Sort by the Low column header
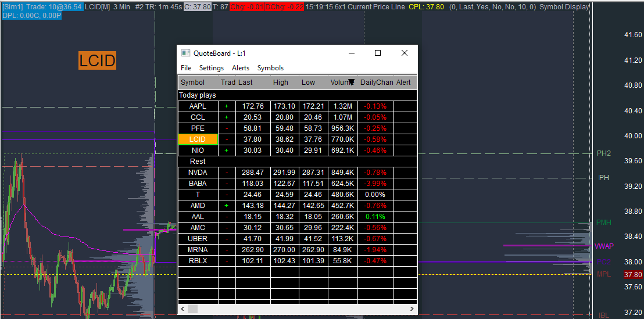This screenshot has width=644, height=319. [313, 82]
